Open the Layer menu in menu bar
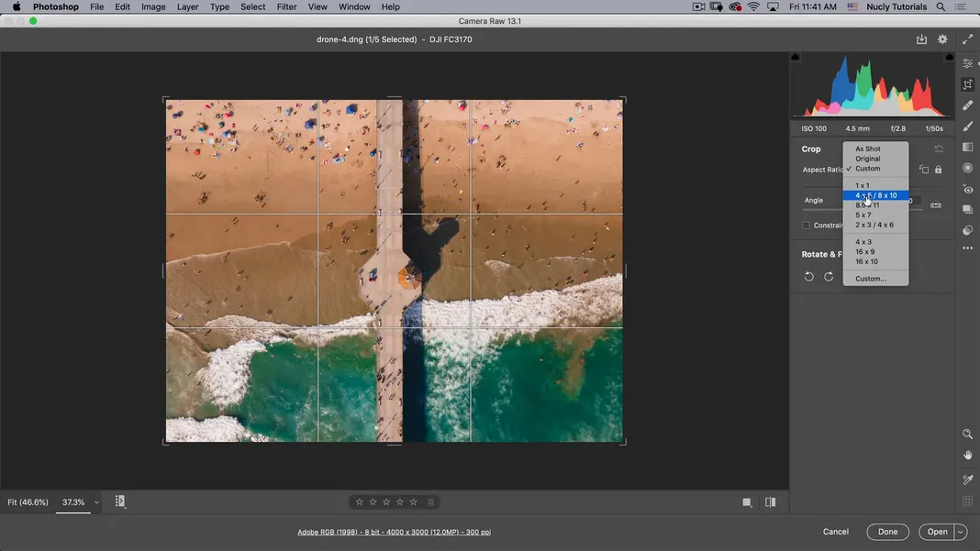980x551 pixels. 187,6
